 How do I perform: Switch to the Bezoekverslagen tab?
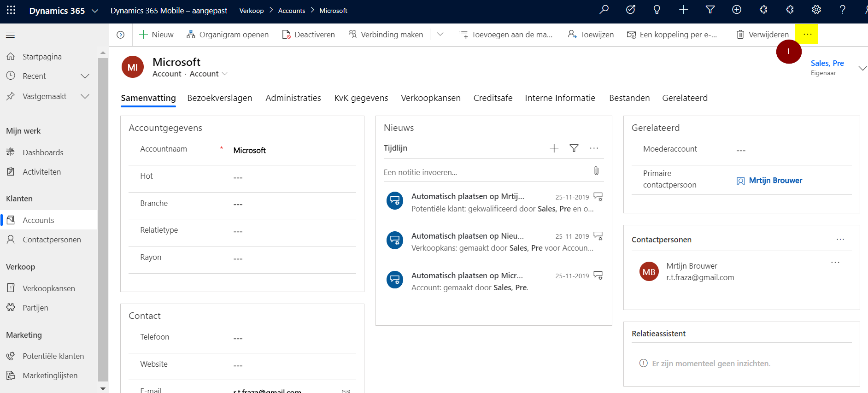click(219, 98)
